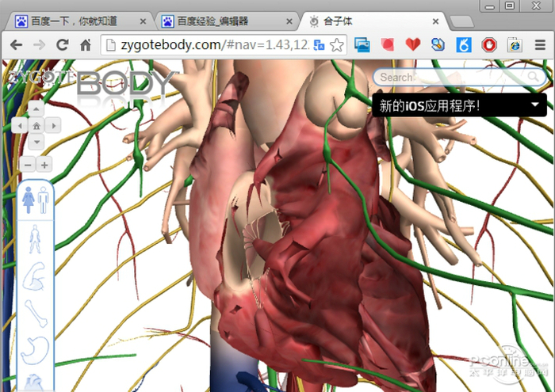This screenshot has width=555, height=392.
Task: Click the red heart extension icon
Action: (x=413, y=45)
